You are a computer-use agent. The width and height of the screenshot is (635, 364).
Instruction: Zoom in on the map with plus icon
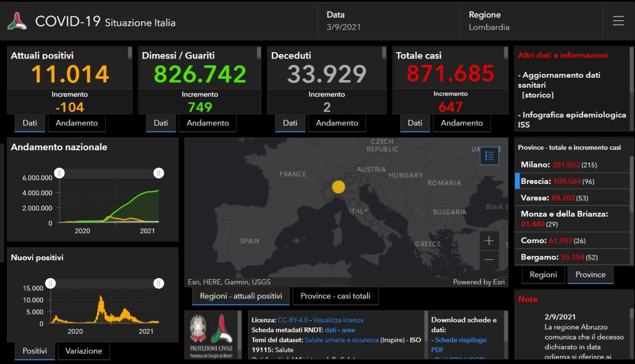pos(489,241)
